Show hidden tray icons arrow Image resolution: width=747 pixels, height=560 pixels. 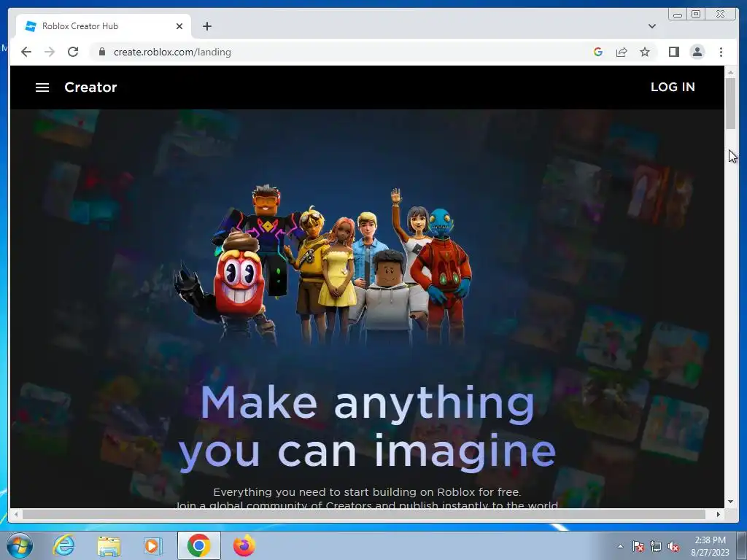(620, 546)
